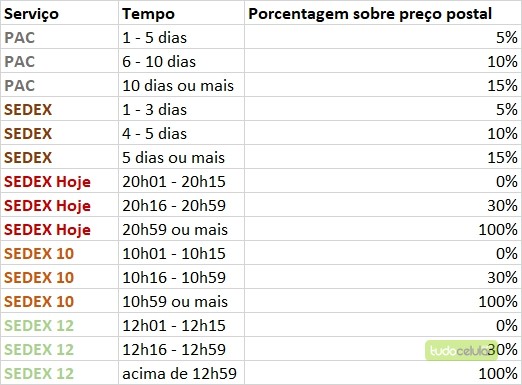Click SEDEX 10 cell for 10h01 - 10h15

(x=60, y=253)
